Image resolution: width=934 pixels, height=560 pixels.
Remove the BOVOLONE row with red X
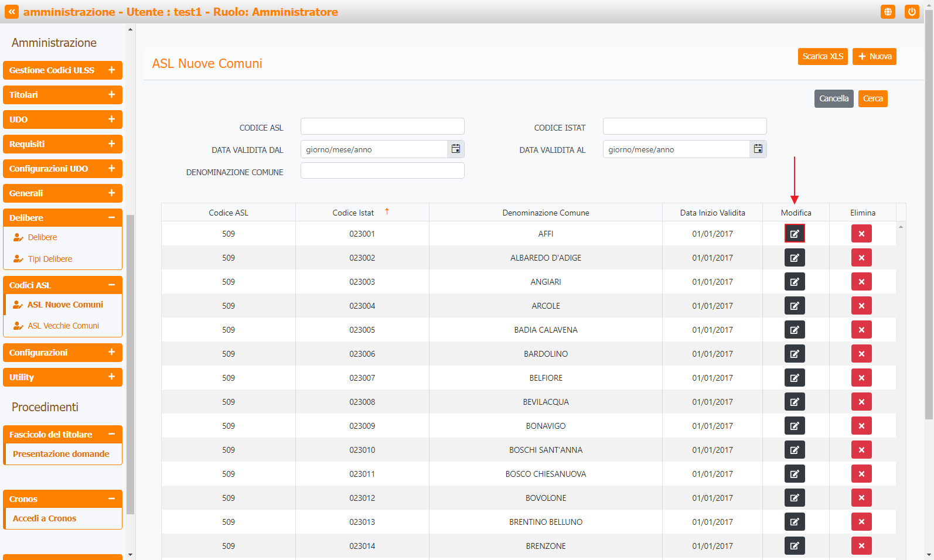pyautogui.click(x=861, y=498)
